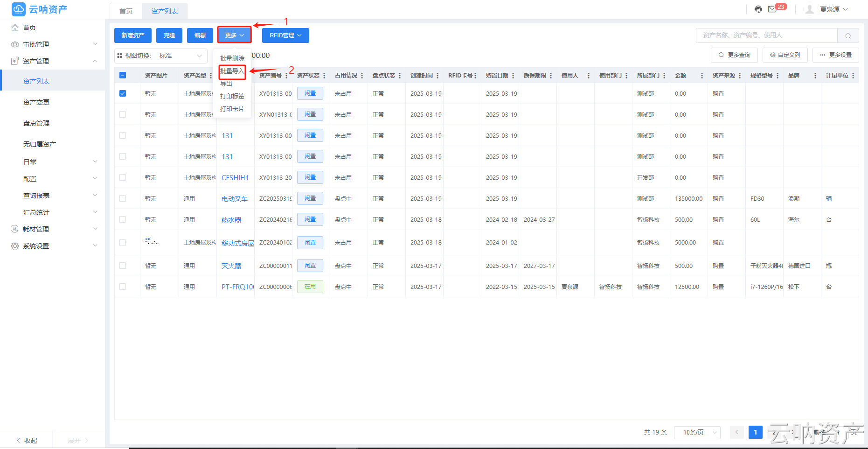Check the PT-FRQ10 row checkbox
This screenshot has height=449, width=868.
[x=123, y=287]
